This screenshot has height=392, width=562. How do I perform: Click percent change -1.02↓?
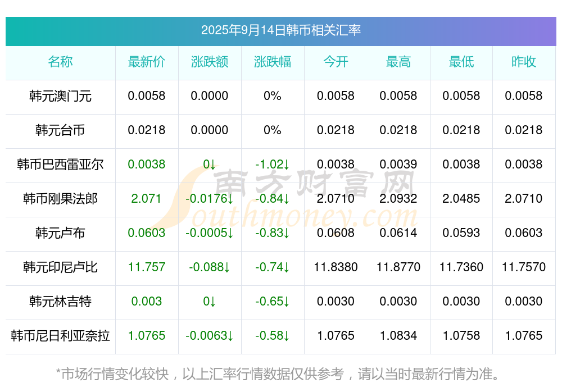tap(273, 165)
